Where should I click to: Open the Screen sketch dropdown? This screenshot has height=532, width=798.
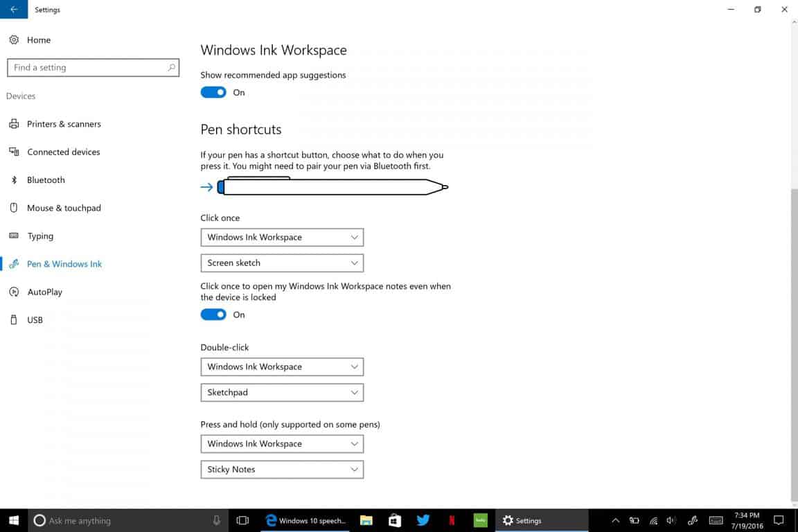(282, 263)
